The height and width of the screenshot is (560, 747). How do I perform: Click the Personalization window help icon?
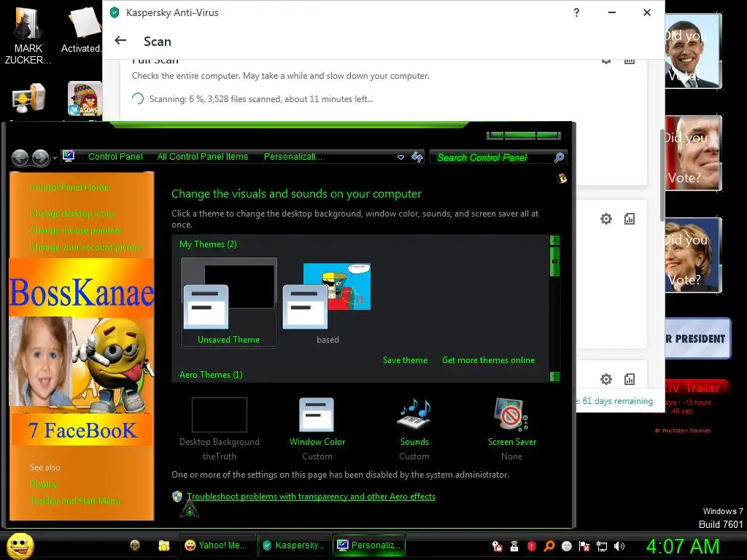(562, 178)
